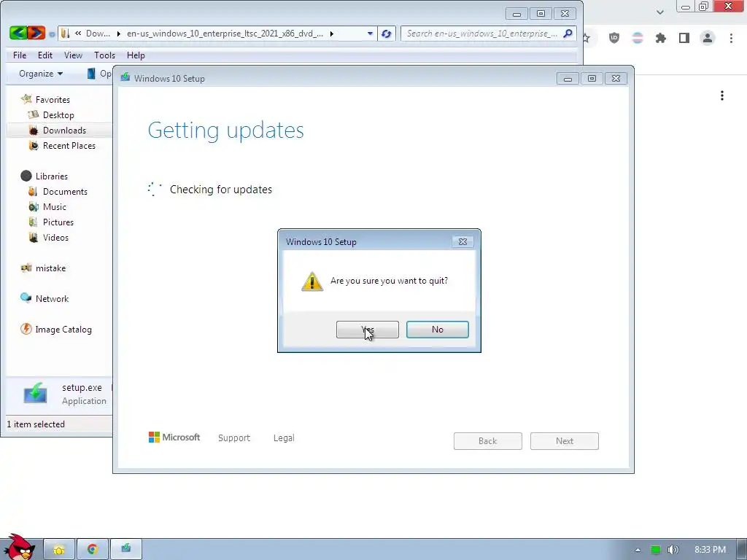Open the Chrome profile avatar icon
This screenshot has height=560, width=747.
(x=708, y=38)
